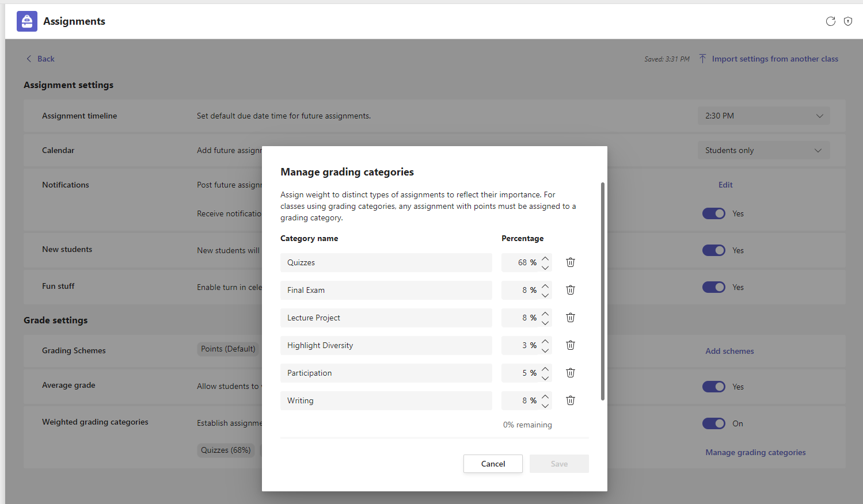Screen dimensions: 863x504
Task: Click the Cancel button in the dialog
Action: tap(493, 463)
